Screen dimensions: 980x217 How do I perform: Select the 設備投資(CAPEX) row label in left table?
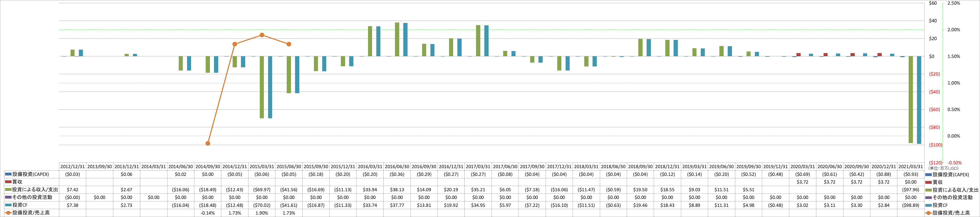tap(31, 174)
